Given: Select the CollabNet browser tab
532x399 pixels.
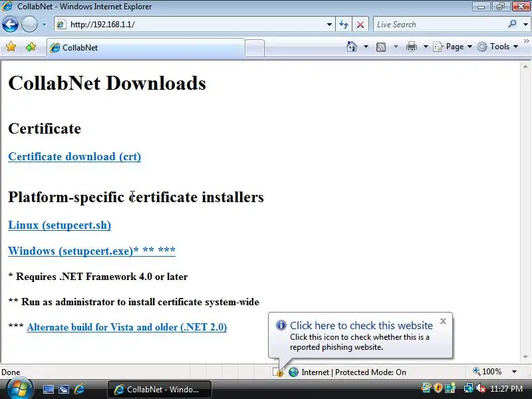Looking at the screenshot, I should [146, 47].
